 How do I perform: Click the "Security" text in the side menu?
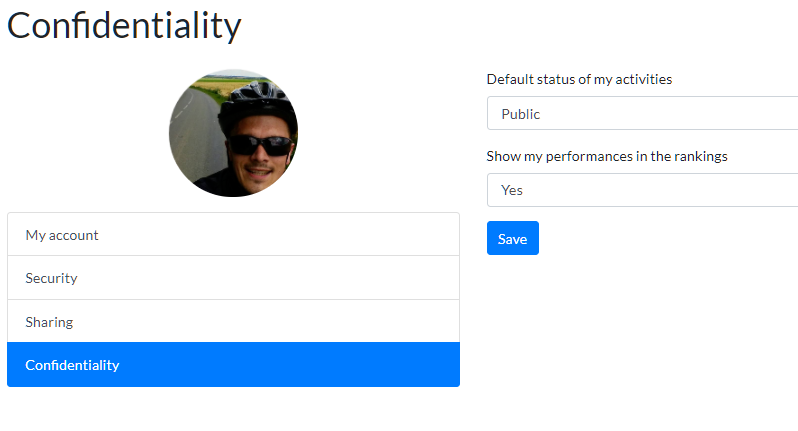click(x=51, y=278)
